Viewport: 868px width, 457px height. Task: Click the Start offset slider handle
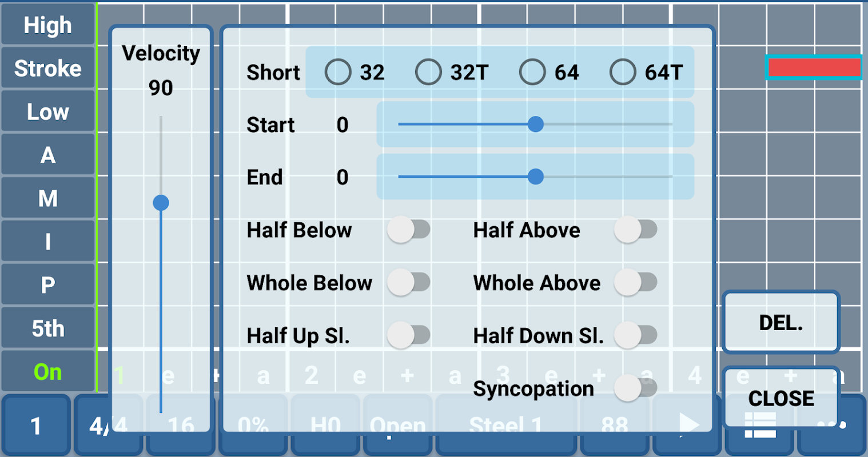click(535, 124)
